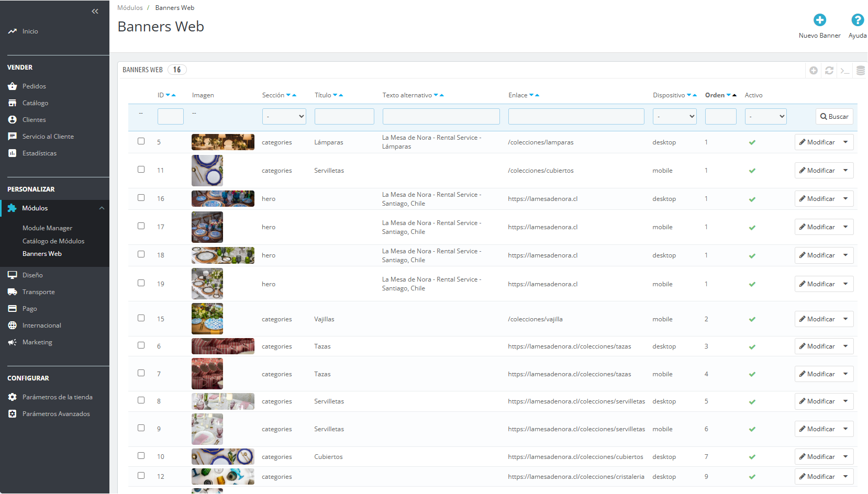Open Activo filter dropdown

(766, 116)
